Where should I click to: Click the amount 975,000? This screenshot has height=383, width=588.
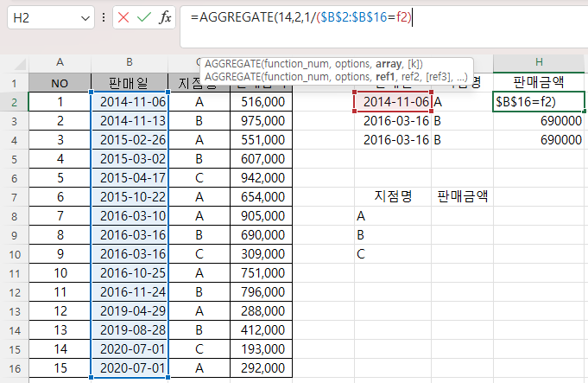261,121
